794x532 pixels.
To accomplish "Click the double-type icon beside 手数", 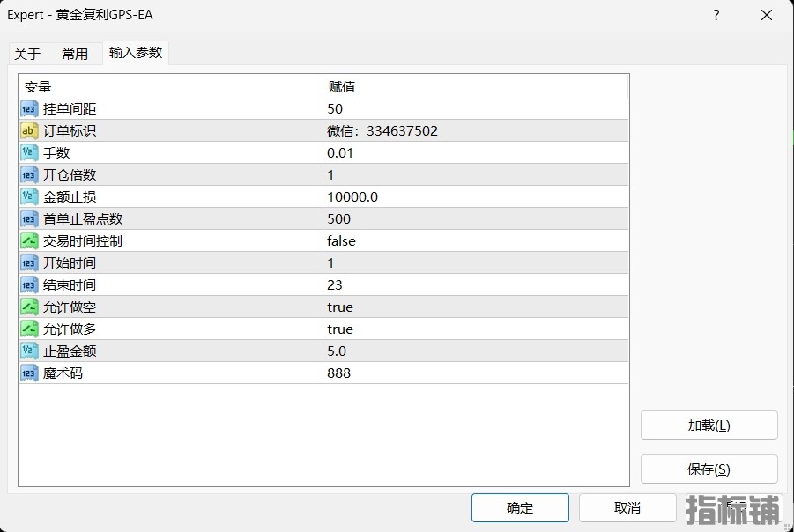I will coord(29,153).
